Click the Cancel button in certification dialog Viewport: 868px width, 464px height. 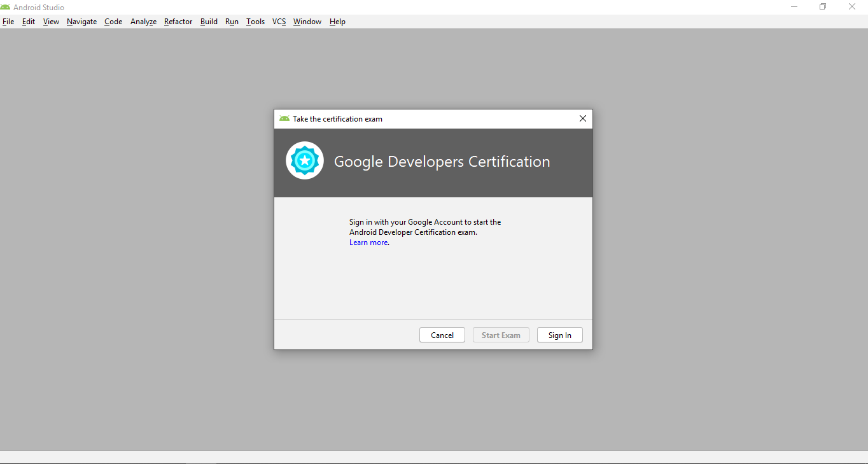click(442, 335)
